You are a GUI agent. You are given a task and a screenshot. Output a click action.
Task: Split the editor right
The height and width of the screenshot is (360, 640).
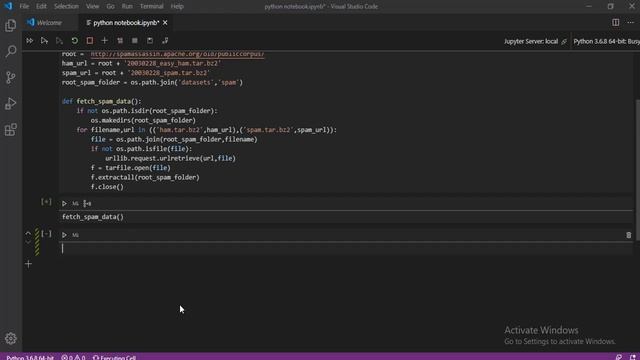pyautogui.click(x=616, y=22)
